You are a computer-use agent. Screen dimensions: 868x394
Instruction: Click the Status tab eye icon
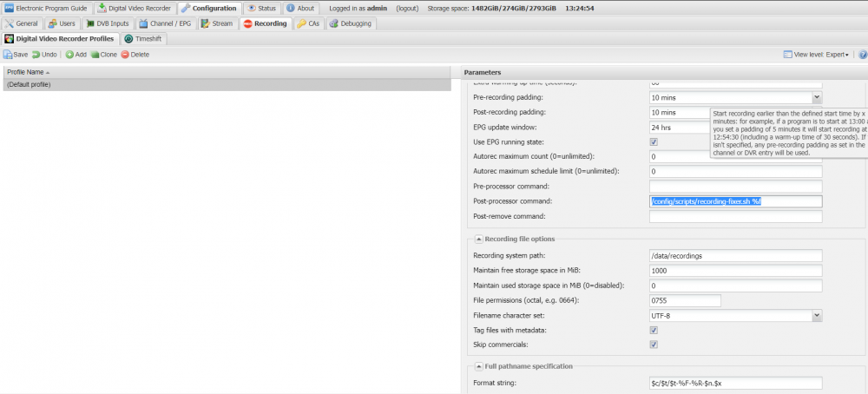(252, 9)
